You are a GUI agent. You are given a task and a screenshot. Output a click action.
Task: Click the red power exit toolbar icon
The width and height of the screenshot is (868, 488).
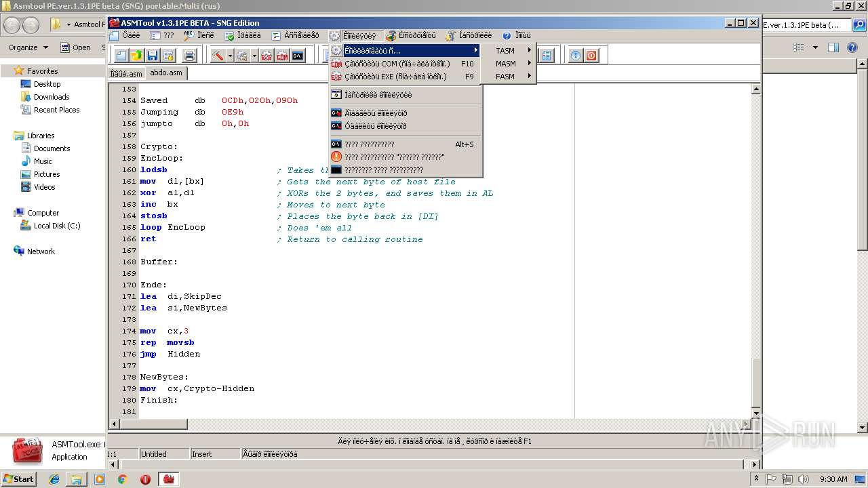(x=591, y=56)
